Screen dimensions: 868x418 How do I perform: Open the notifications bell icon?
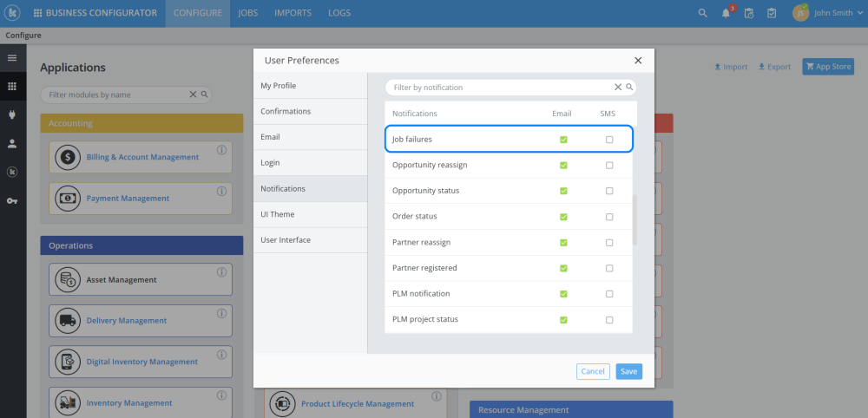pos(726,13)
